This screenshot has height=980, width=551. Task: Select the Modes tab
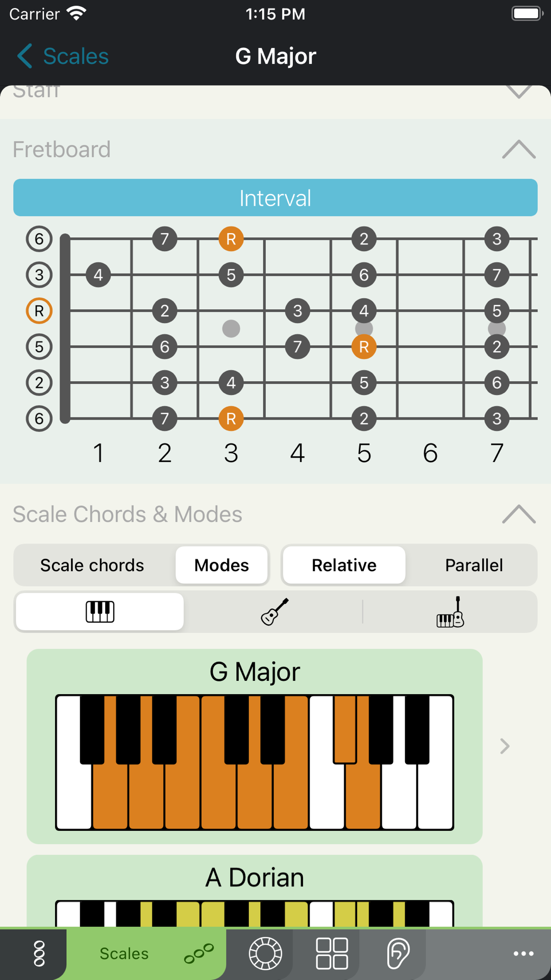pyautogui.click(x=221, y=565)
